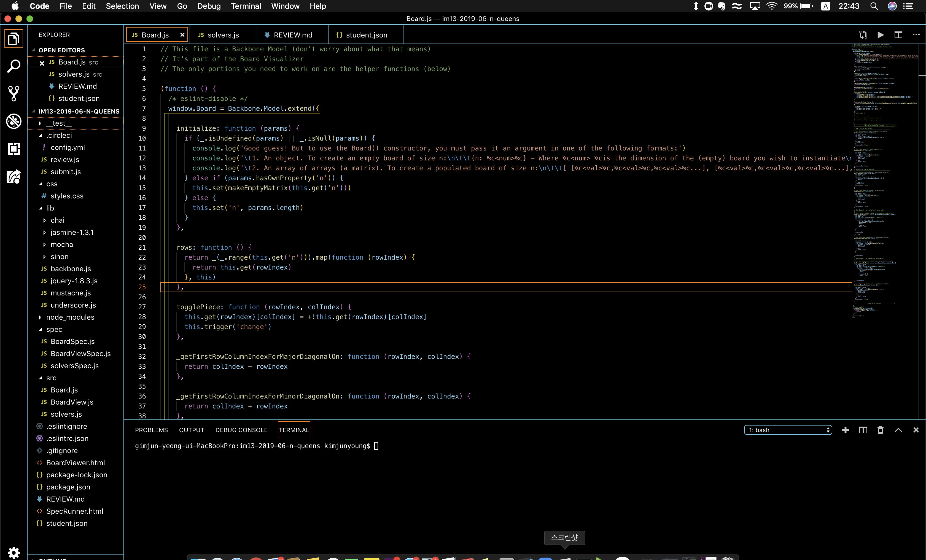Expand the node_modules folder
Viewport: 926px width, 560px height.
pyautogui.click(x=70, y=317)
